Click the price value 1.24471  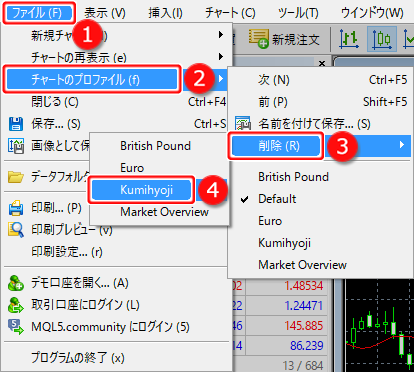(304, 306)
